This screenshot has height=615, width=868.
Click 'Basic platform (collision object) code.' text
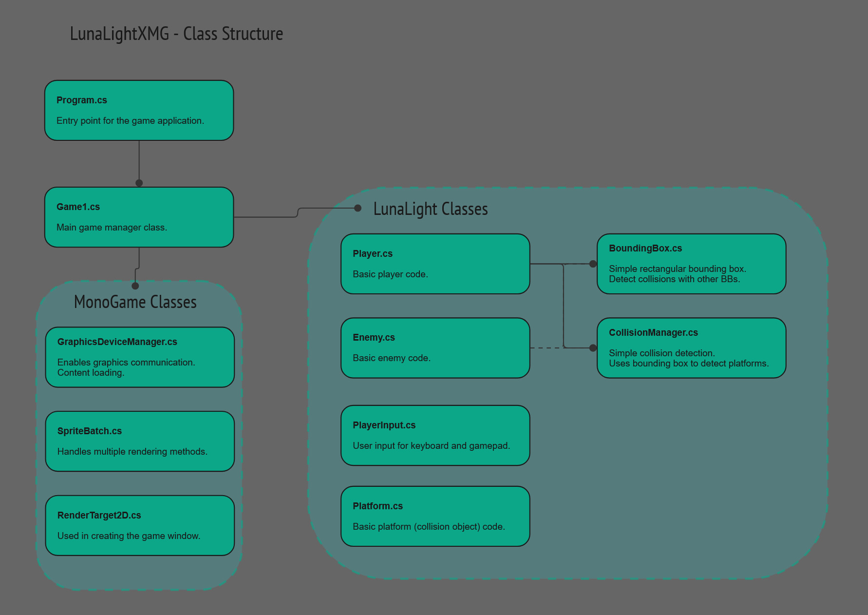click(x=429, y=527)
